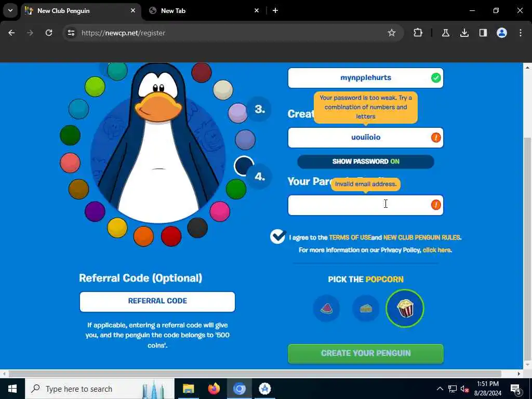Choose the yellow penguin color
Image resolution: width=532 pixels, height=399 pixels.
[x=117, y=228]
